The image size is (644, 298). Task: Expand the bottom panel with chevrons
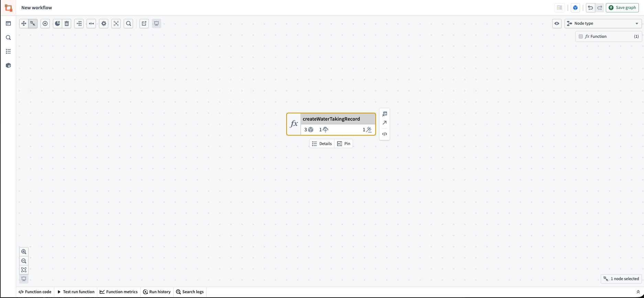pyautogui.click(x=638, y=292)
